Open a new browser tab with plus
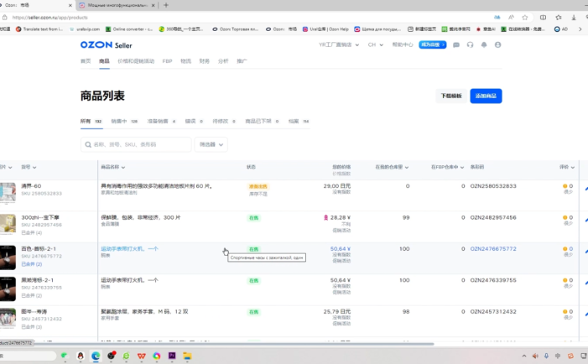588x364 pixels. tap(166, 5)
